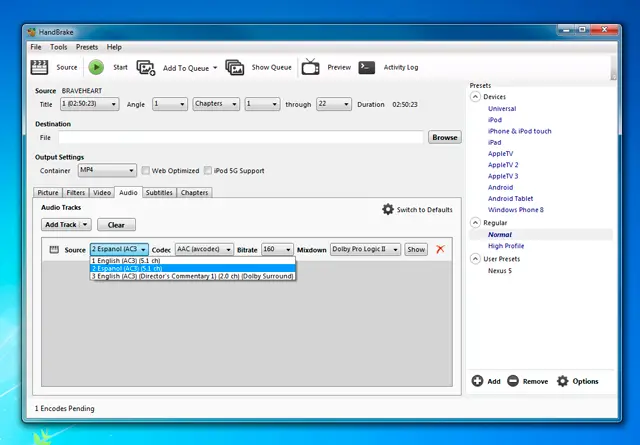Expand the Mixdown Dolby Pro Logic II dropdown
This screenshot has height=445, width=640.
pos(365,249)
